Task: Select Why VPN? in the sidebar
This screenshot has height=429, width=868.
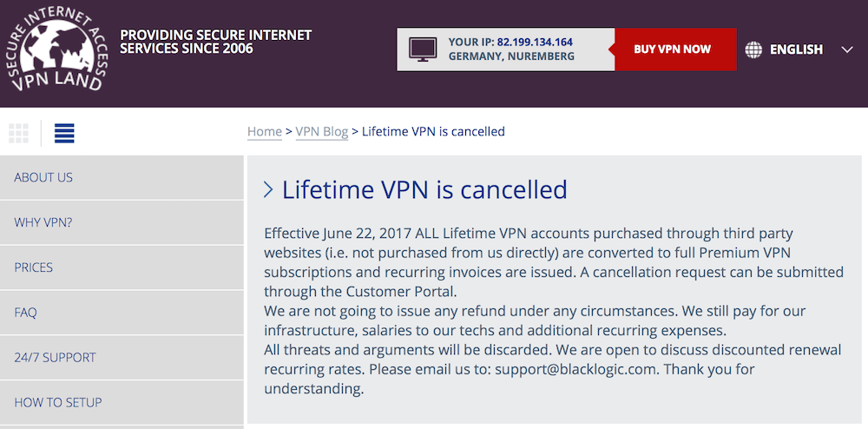Action: (43, 222)
